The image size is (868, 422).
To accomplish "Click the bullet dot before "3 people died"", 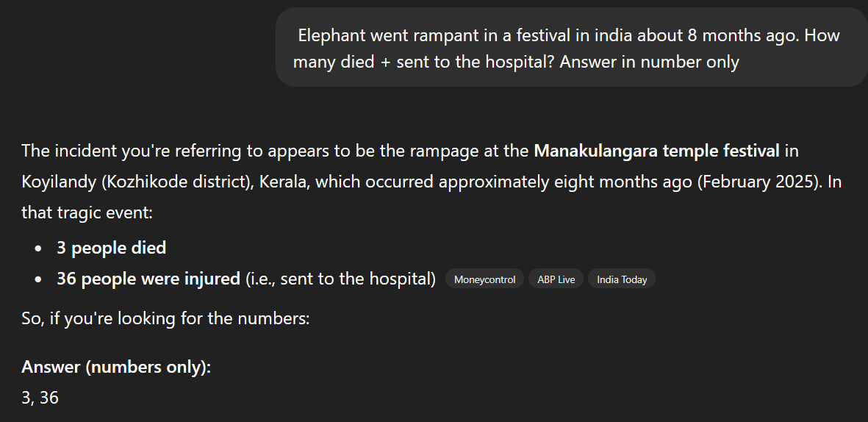I will [38, 248].
